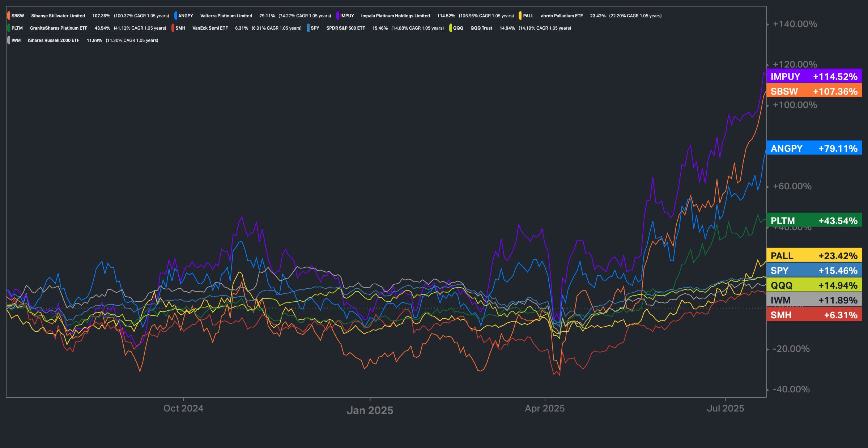The height and width of the screenshot is (448, 868).
Task: Click the QQQ Trust legend entry
Action: [x=481, y=28]
